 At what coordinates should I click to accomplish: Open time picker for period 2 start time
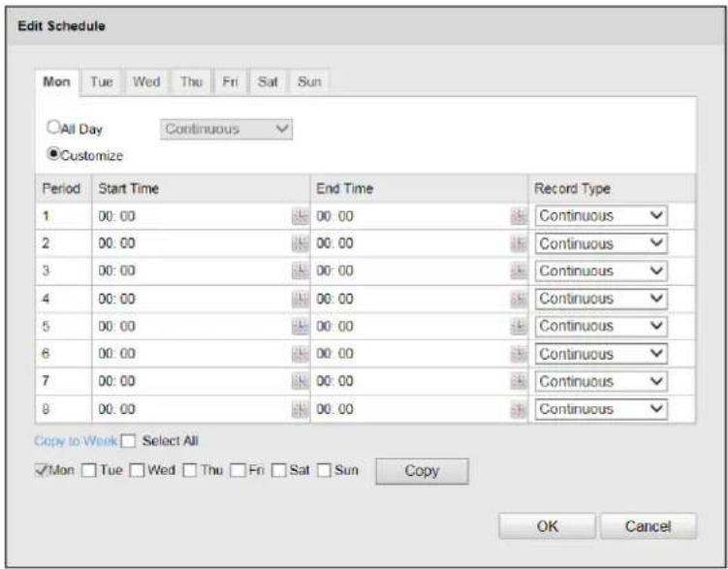300,243
